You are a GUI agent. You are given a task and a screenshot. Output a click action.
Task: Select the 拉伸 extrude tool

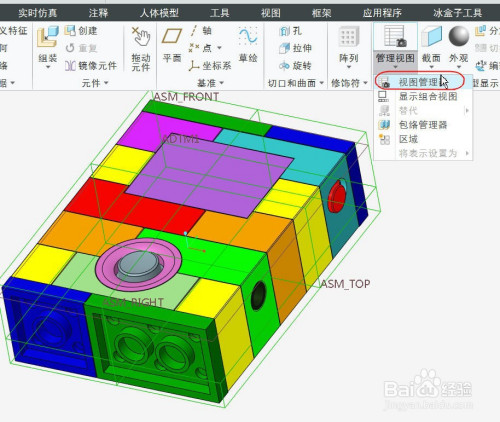click(x=295, y=48)
